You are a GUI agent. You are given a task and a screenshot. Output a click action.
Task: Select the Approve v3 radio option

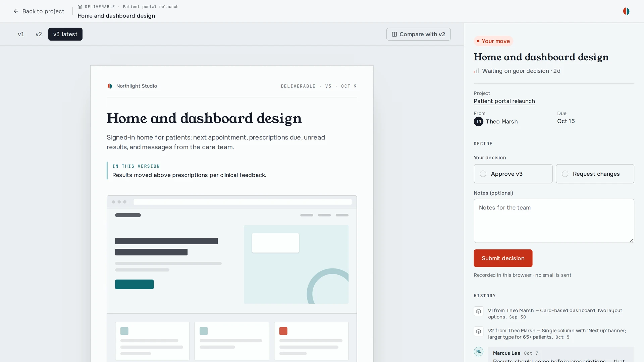pyautogui.click(x=513, y=174)
